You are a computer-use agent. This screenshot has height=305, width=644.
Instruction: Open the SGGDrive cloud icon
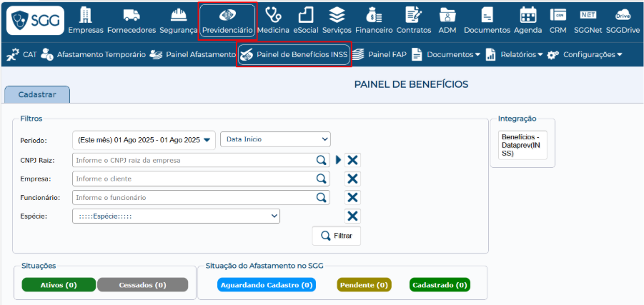(623, 15)
